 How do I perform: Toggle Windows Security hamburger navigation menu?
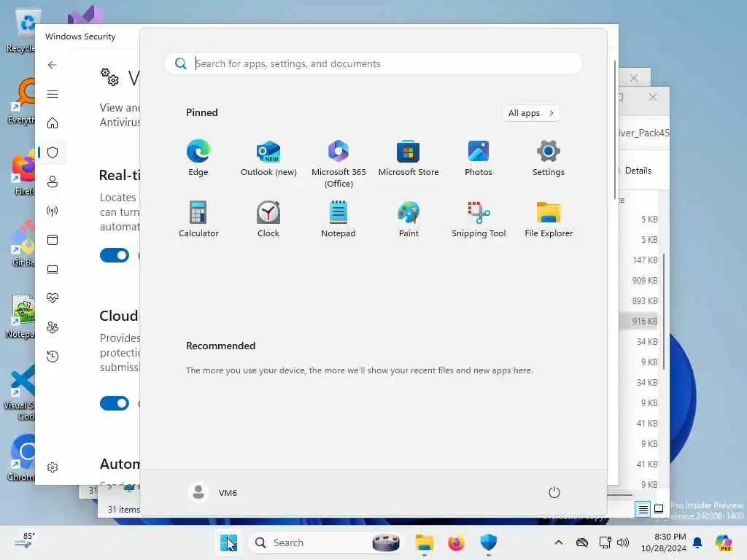coord(53,94)
